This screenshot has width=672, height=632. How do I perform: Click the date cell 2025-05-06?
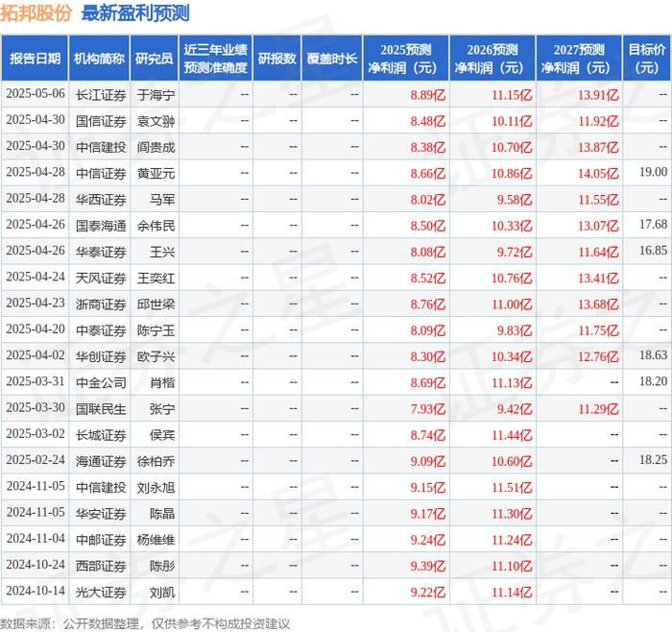36,94
